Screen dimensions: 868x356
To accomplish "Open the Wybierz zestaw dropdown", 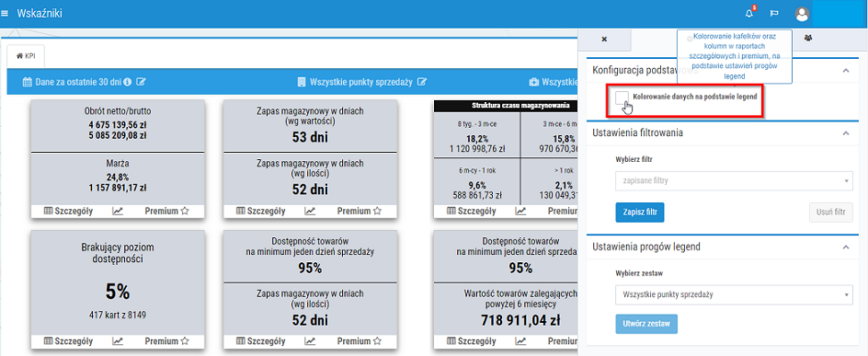I will click(734, 294).
